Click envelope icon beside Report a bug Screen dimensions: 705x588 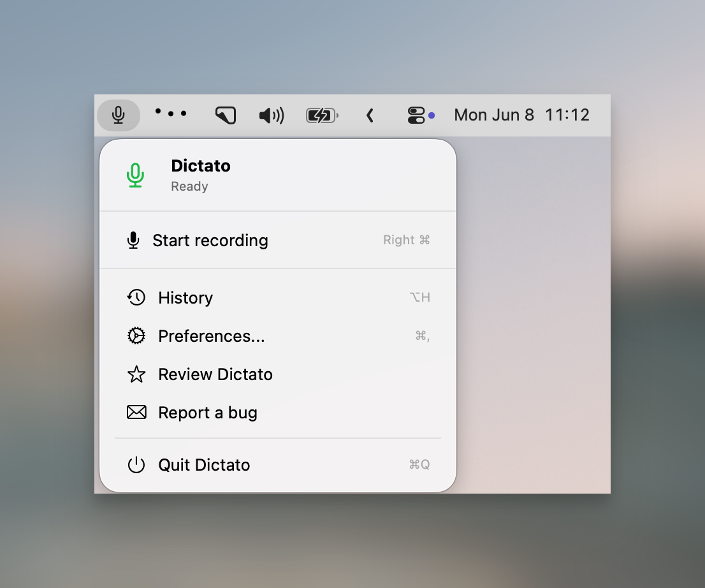coord(136,412)
